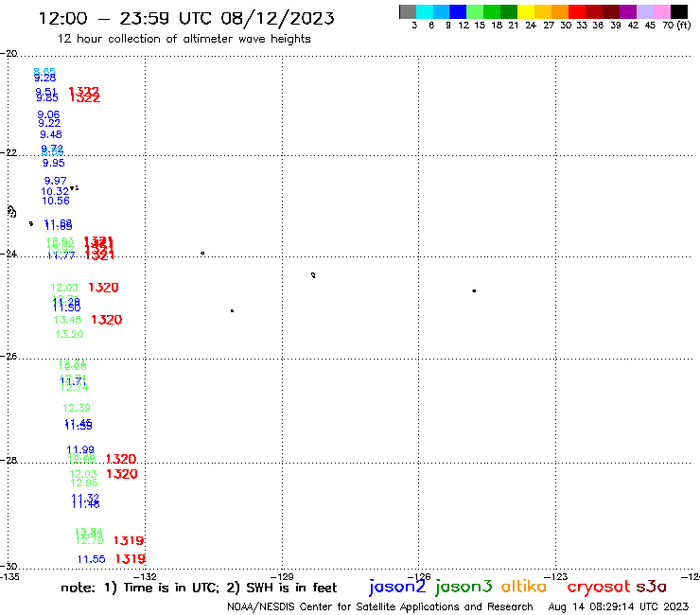Click the longitude label -129
This screenshot has height=615, width=700.
(x=282, y=576)
